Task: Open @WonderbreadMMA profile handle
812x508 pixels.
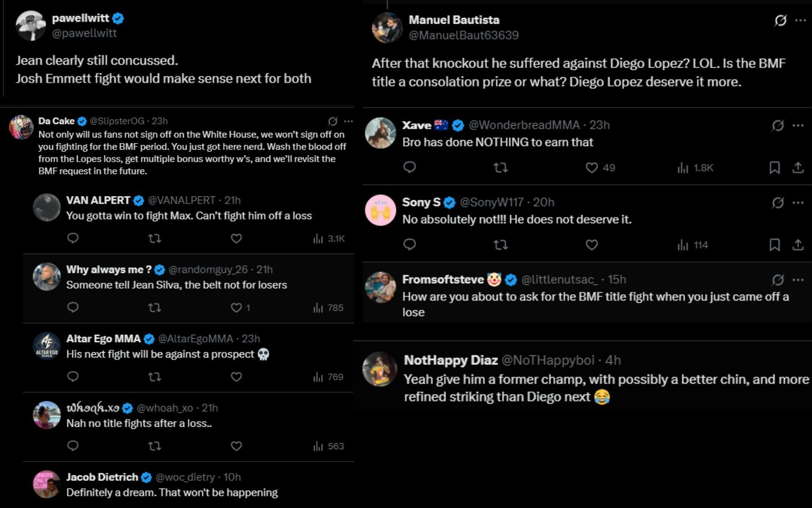Action: click(x=524, y=125)
